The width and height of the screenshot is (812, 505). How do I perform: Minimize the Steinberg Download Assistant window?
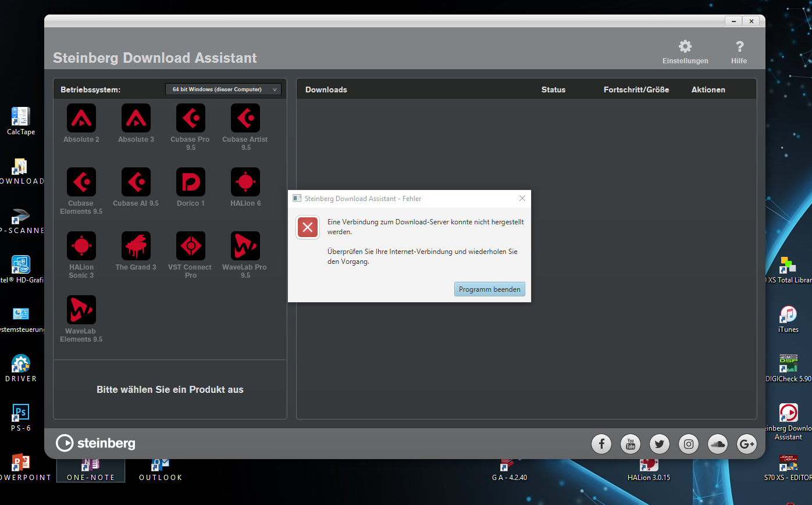click(733, 21)
